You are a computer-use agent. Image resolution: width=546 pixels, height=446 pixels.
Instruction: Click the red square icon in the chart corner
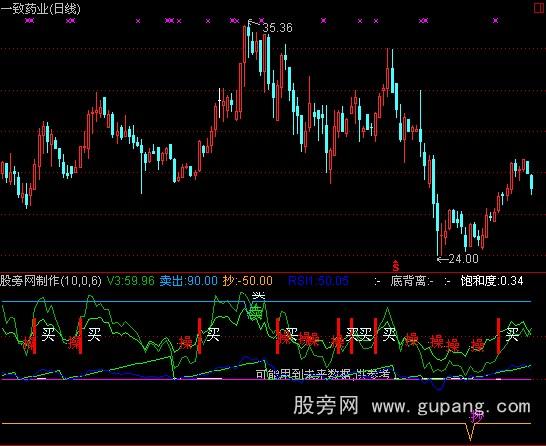click(539, 8)
